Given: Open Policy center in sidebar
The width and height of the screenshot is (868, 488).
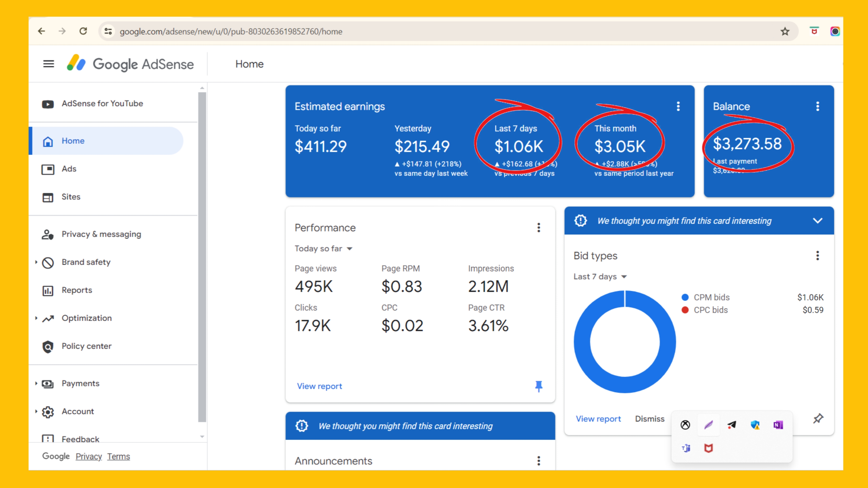Looking at the screenshot, I should 86,346.
